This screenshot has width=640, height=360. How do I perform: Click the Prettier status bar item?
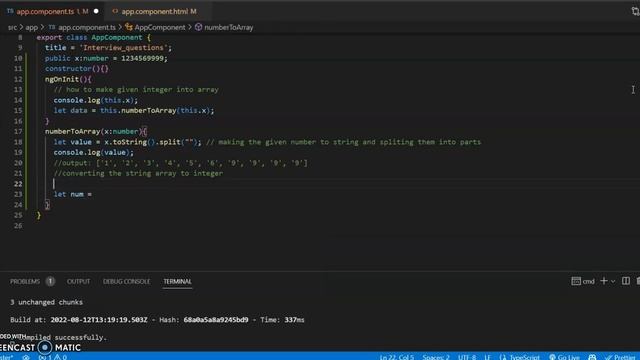point(621,357)
